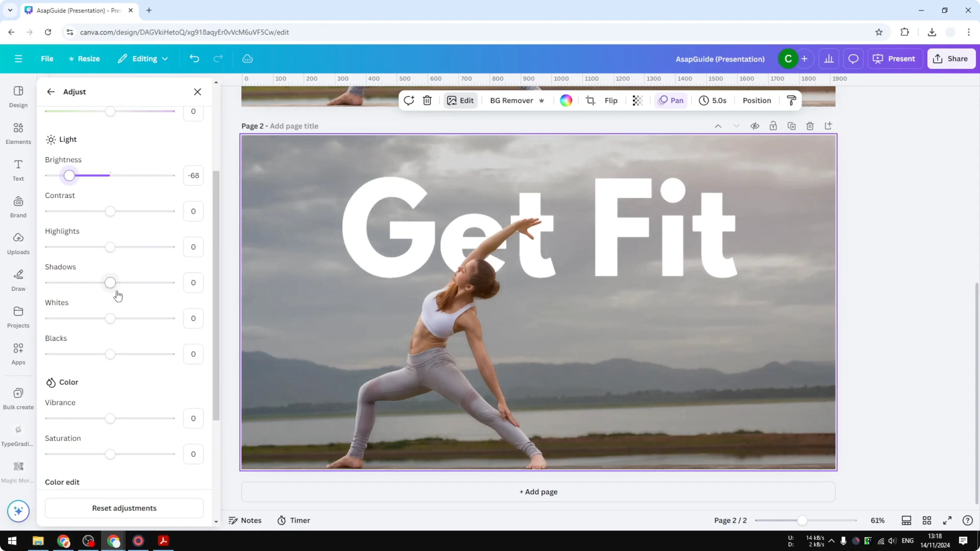This screenshot has height=551, width=980.
Task: Toggle image transparency with the checkerboard icon
Action: point(637,100)
